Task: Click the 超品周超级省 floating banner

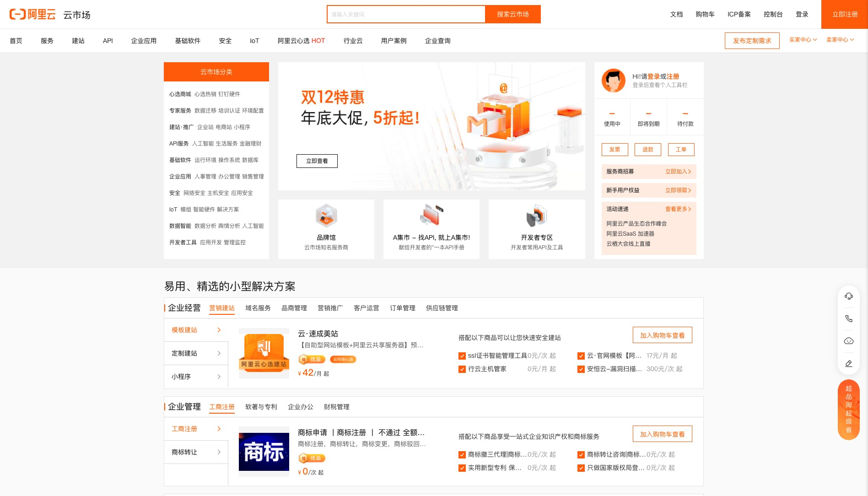Action: pyautogui.click(x=848, y=410)
